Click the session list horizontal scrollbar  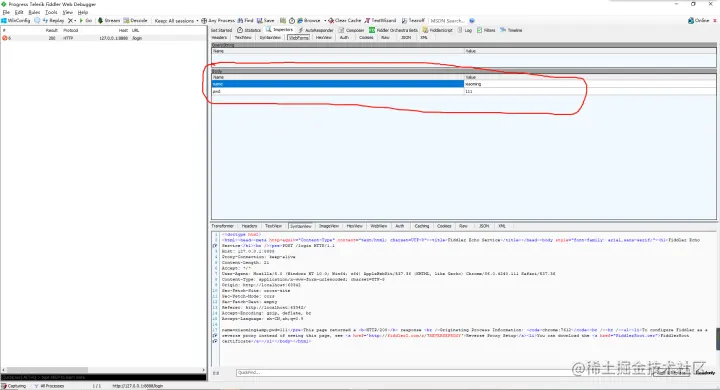pos(103,370)
